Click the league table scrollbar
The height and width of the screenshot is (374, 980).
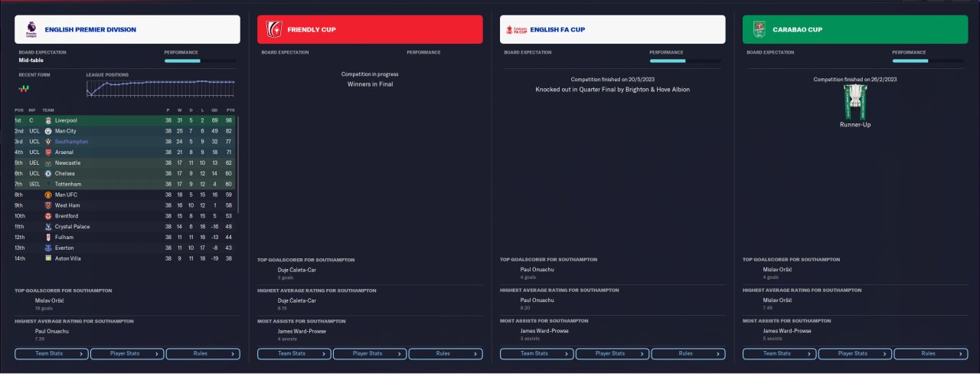pos(237,165)
